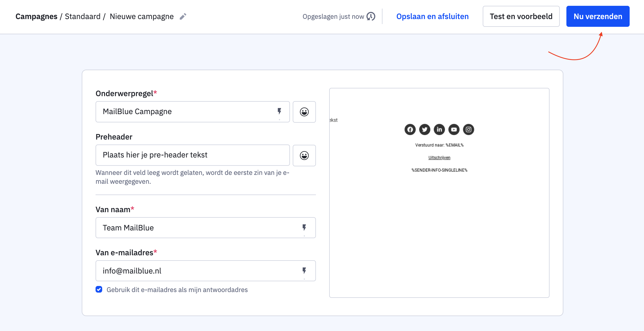The height and width of the screenshot is (331, 644).
Task: Open the revision history clock icon
Action: (x=371, y=17)
